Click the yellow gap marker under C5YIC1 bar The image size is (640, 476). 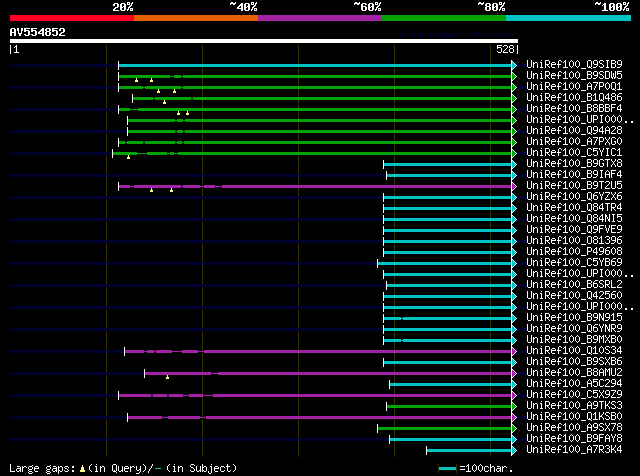click(x=129, y=157)
